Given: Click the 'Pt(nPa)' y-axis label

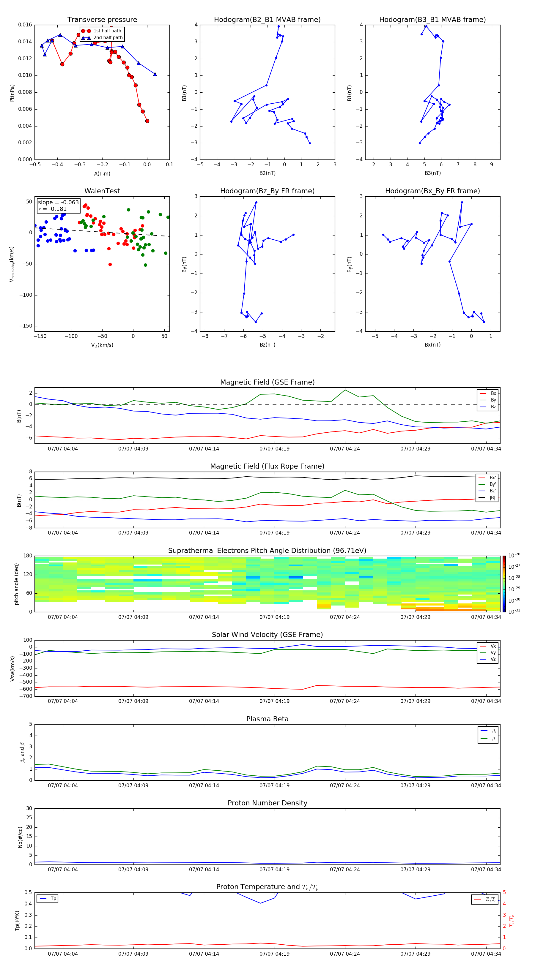Looking at the screenshot, I should (x=12, y=92).
